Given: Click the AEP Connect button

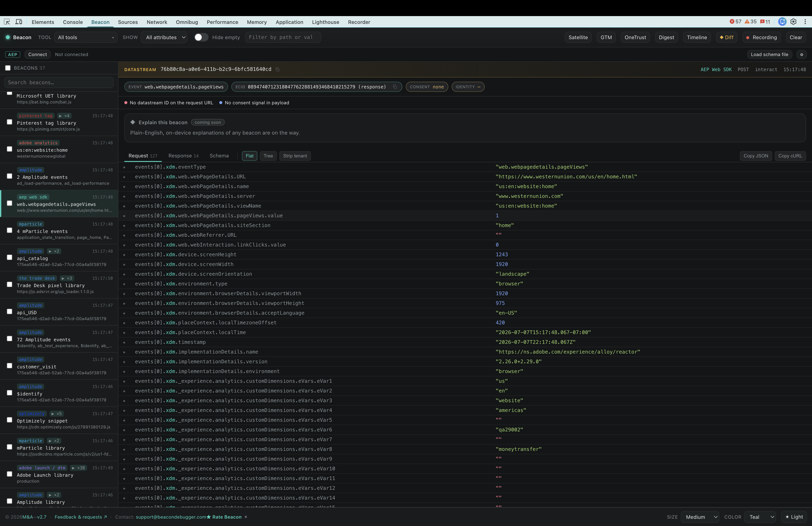Looking at the screenshot, I should (37, 55).
